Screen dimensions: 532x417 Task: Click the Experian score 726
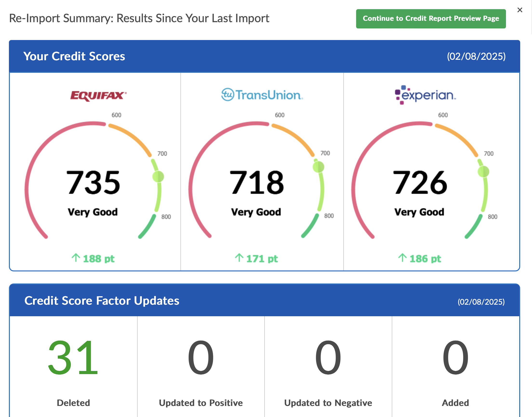[420, 182]
